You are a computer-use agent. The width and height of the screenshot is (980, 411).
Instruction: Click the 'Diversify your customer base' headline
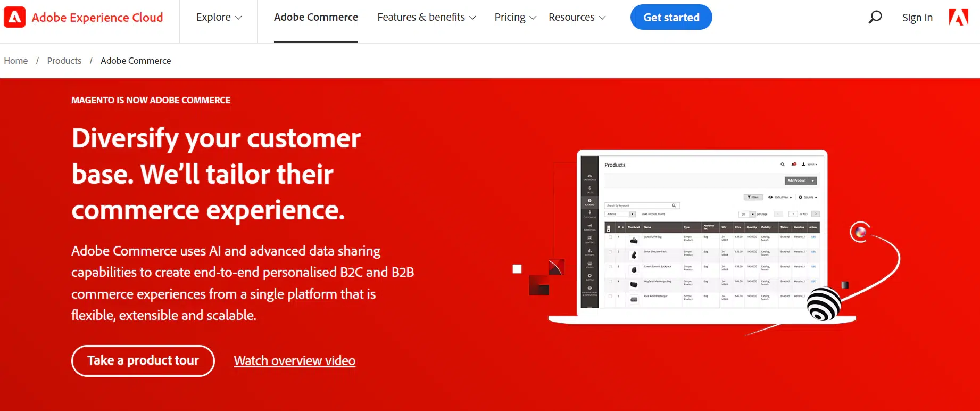[x=216, y=174]
